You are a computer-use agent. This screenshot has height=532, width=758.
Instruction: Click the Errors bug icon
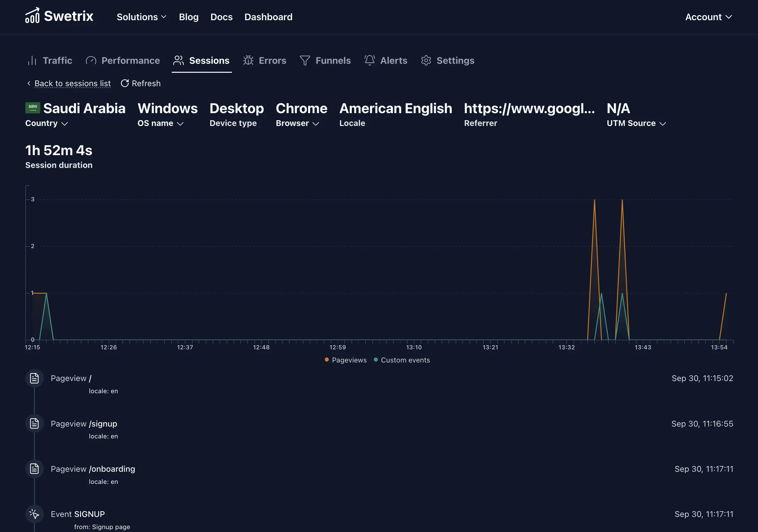(x=248, y=61)
